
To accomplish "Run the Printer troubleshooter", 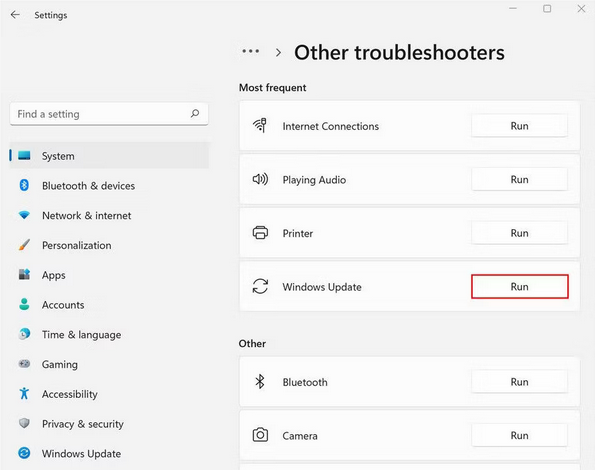I will coord(519,233).
